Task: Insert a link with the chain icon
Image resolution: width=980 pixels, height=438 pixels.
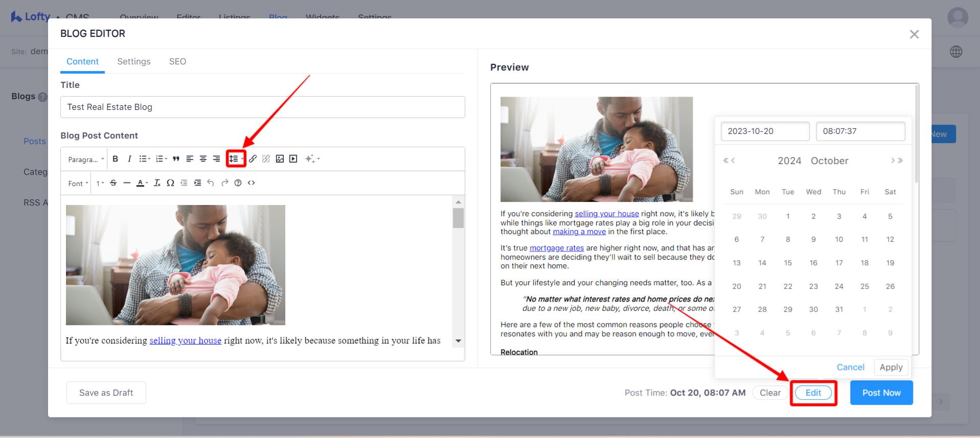Action: [x=253, y=159]
